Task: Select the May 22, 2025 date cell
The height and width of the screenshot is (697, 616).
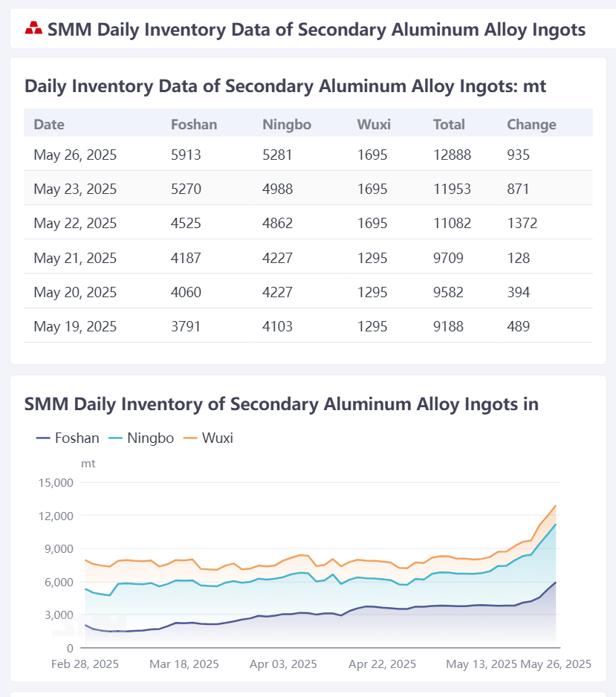Action: tap(75, 223)
